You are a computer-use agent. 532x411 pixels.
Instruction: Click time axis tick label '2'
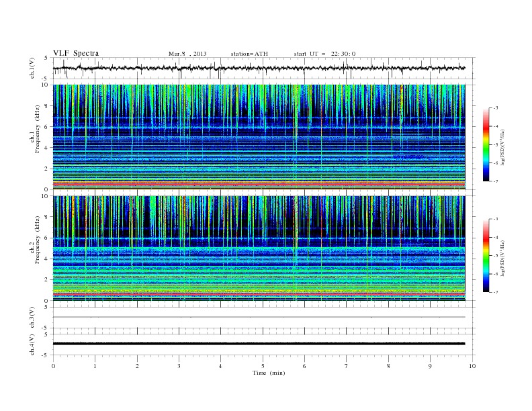(x=138, y=366)
